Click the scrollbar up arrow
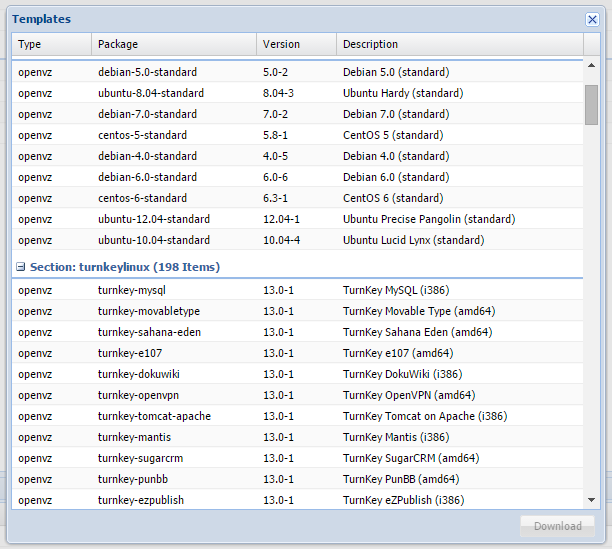The width and height of the screenshot is (612, 549). pos(591,66)
